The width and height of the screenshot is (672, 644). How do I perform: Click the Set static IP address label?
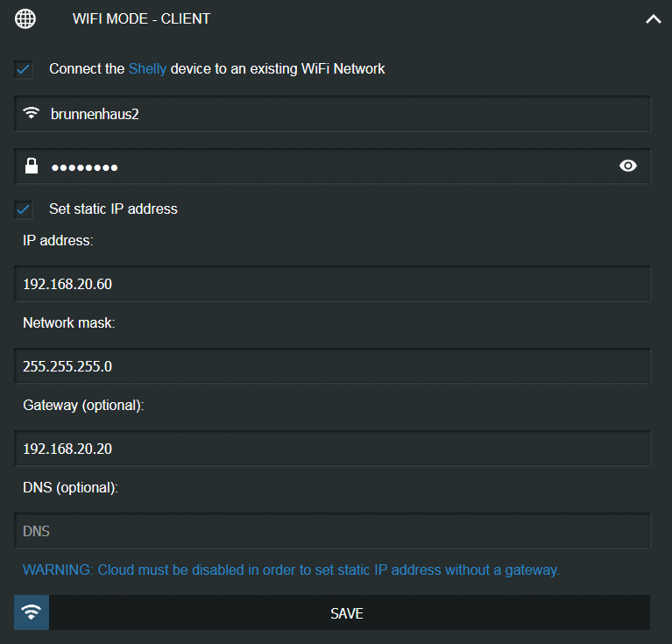(113, 209)
